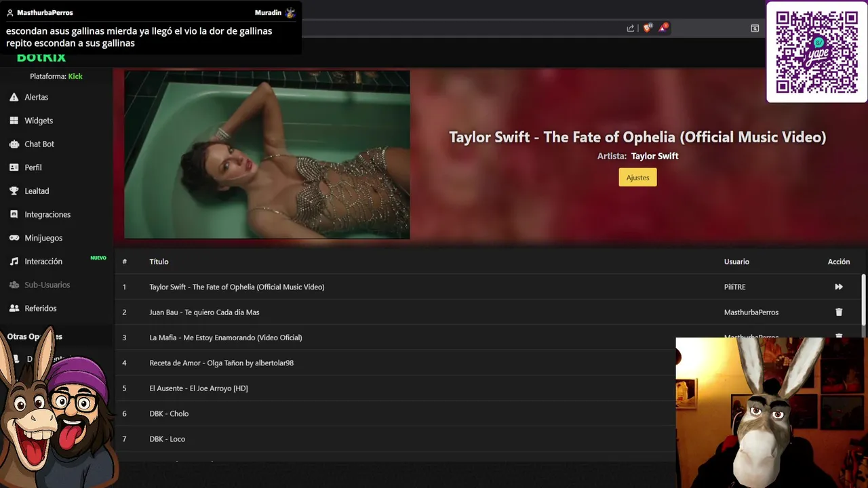Open Lealtad via its trophy icon
The height and width of the screenshot is (488, 868).
14,191
